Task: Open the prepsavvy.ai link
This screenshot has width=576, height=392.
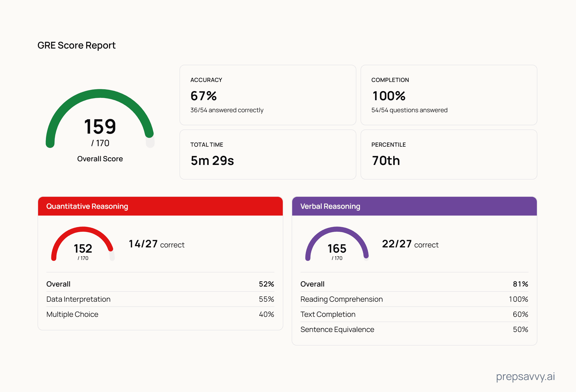Action: pyautogui.click(x=525, y=377)
